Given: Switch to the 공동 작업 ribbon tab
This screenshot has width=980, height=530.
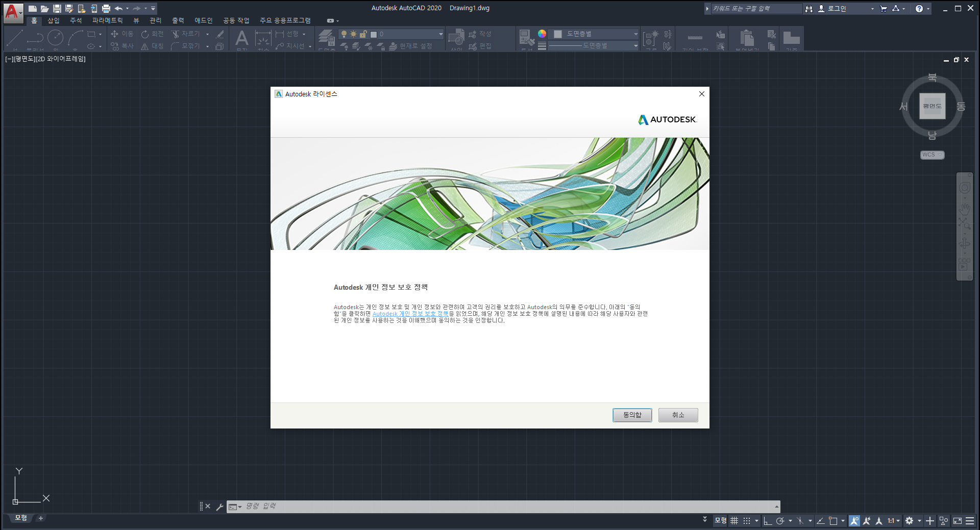Looking at the screenshot, I should pos(236,20).
